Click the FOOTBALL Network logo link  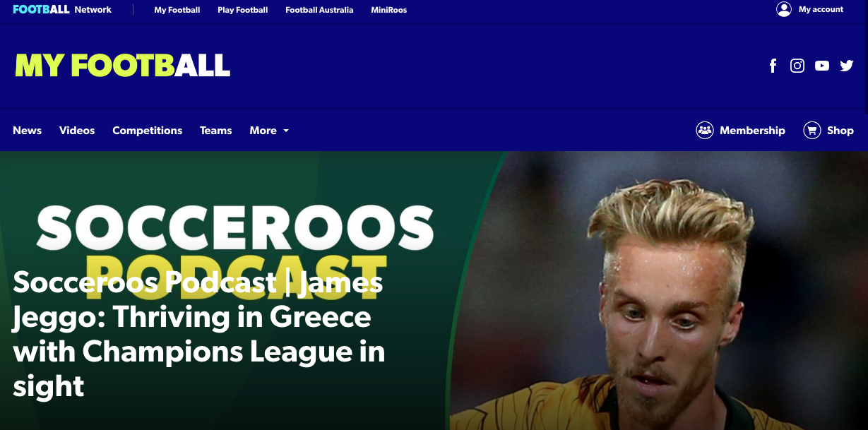pos(62,10)
